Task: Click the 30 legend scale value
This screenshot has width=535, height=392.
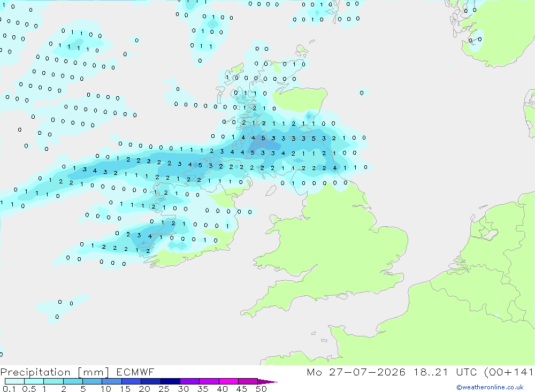Action: click(184, 389)
